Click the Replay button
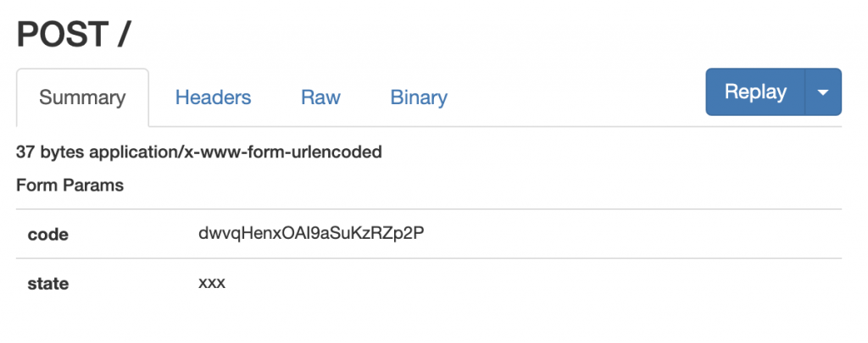Screen dimensions: 868x343 pos(755,92)
